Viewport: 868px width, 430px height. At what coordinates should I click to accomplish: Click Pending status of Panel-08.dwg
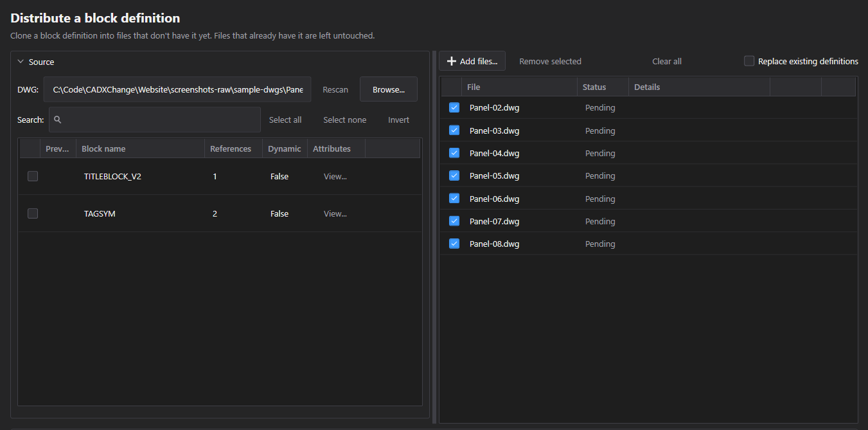[x=600, y=244]
